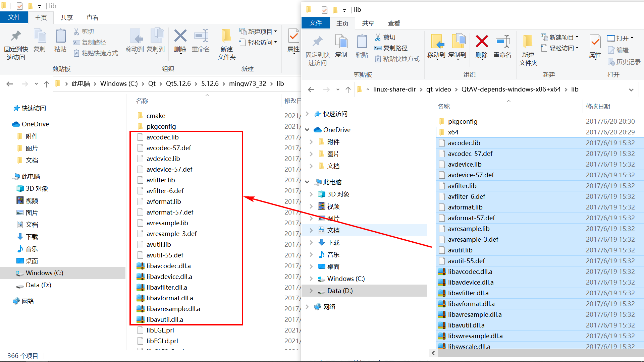
Task: Open the View tab in left window
Action: (x=92, y=17)
